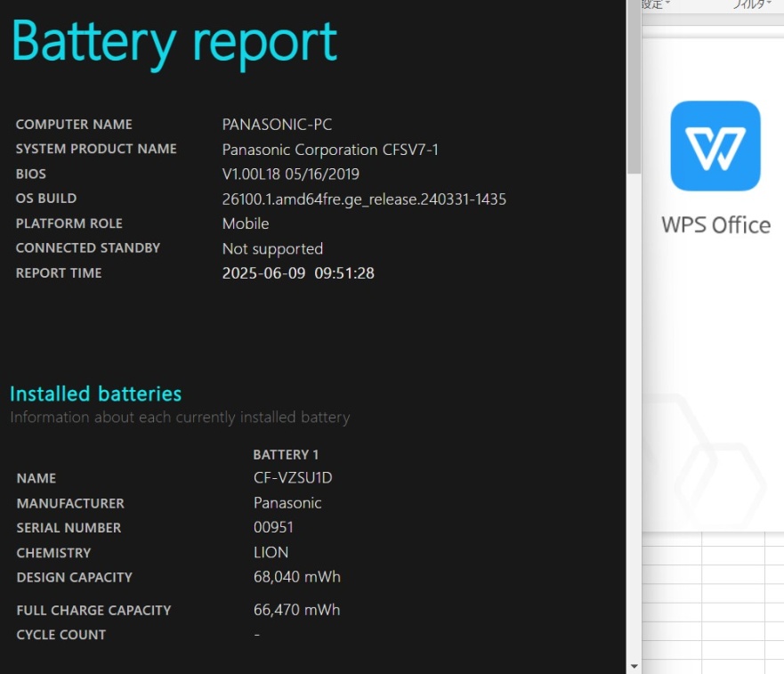Click the platform role value "Mobile"
The width and height of the screenshot is (784, 674).
tap(246, 223)
